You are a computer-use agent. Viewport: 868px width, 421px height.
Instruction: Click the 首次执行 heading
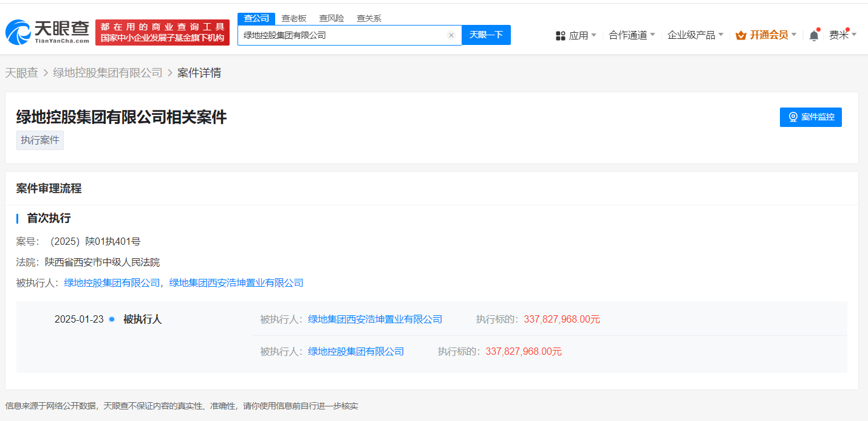(49, 218)
